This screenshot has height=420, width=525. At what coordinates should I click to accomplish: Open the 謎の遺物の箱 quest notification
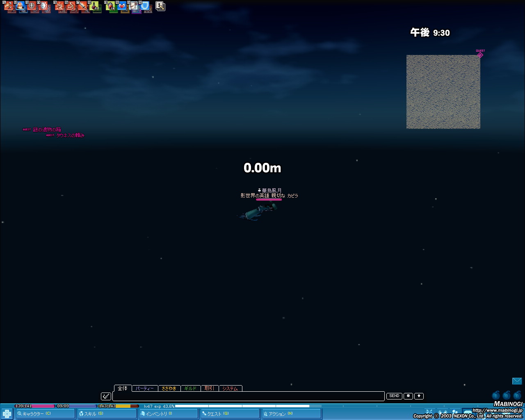point(47,130)
